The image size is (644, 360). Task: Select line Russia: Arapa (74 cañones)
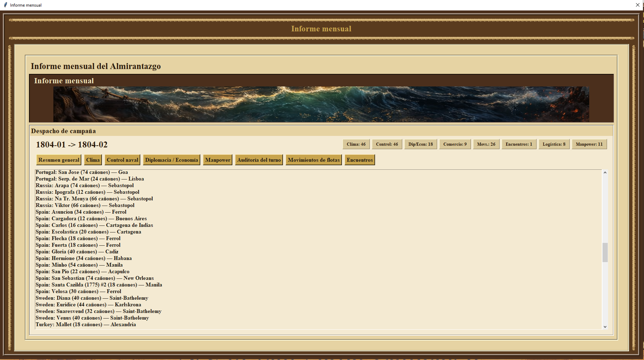[x=84, y=185]
